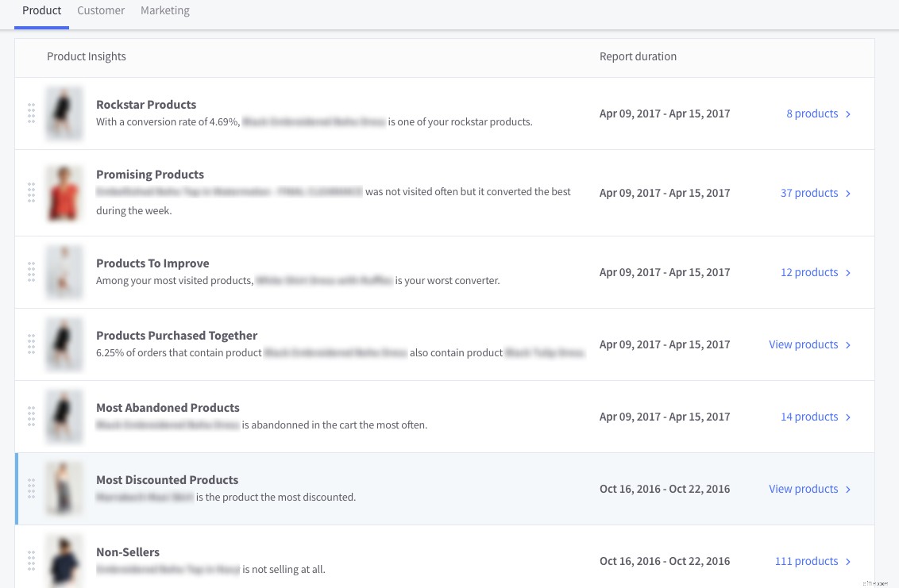This screenshot has height=588, width=899.
Task: Click the drag handle next to Non-Sellers
Action: 32,560
